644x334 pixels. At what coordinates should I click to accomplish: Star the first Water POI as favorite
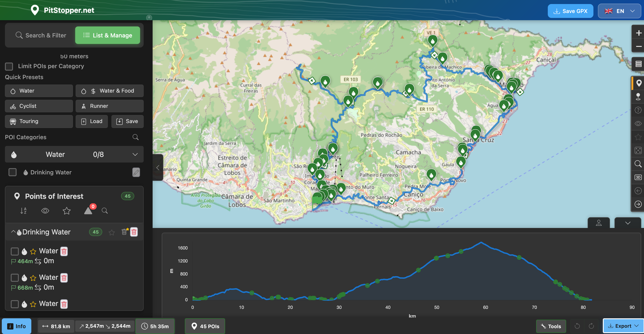click(33, 251)
